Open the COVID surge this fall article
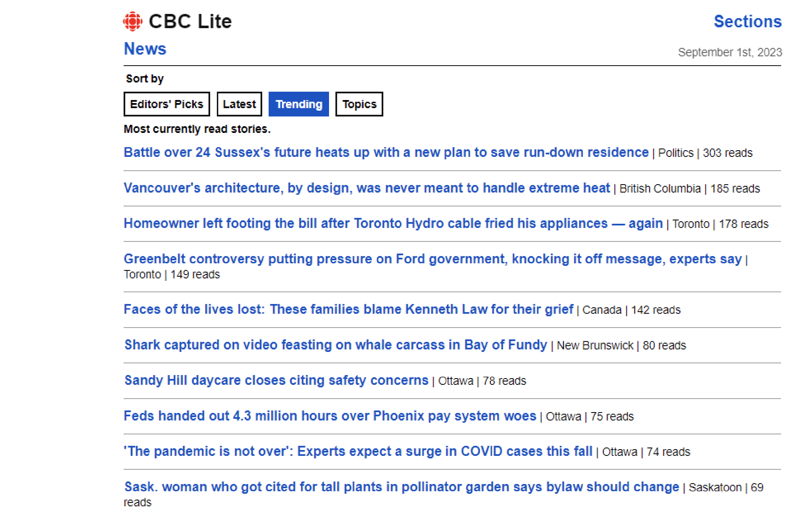Image resolution: width=812 pixels, height=518 pixels. (x=358, y=451)
